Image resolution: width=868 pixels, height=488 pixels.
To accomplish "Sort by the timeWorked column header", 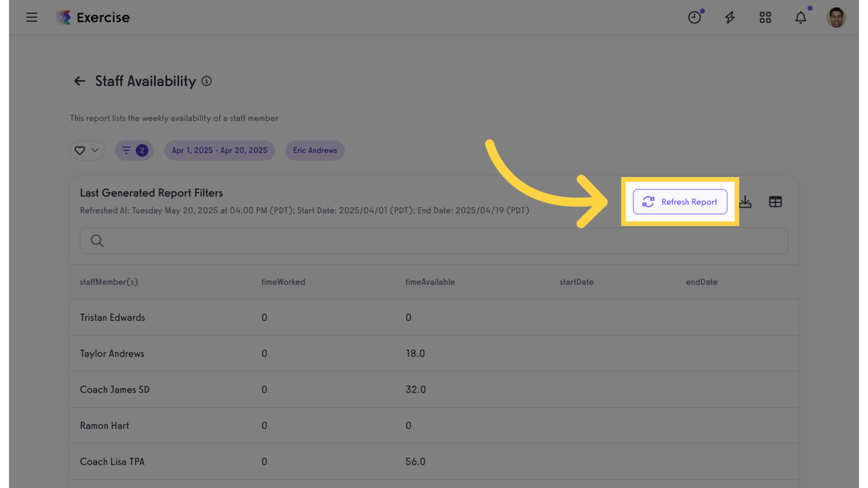I will click(x=283, y=282).
